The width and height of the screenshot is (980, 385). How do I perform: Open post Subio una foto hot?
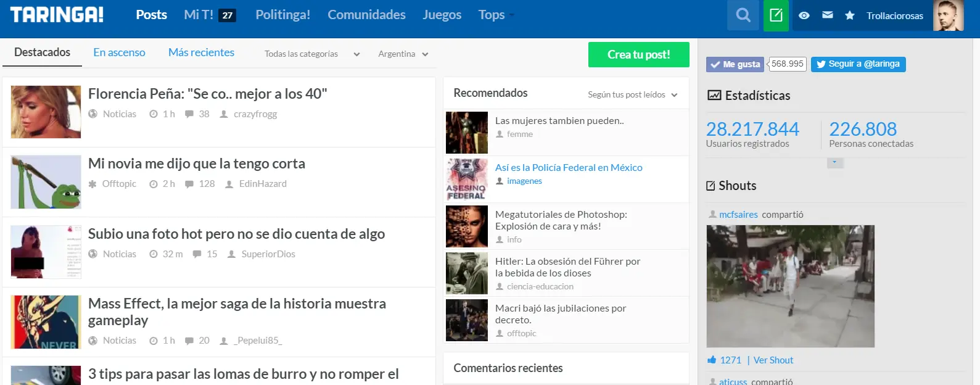pos(236,234)
